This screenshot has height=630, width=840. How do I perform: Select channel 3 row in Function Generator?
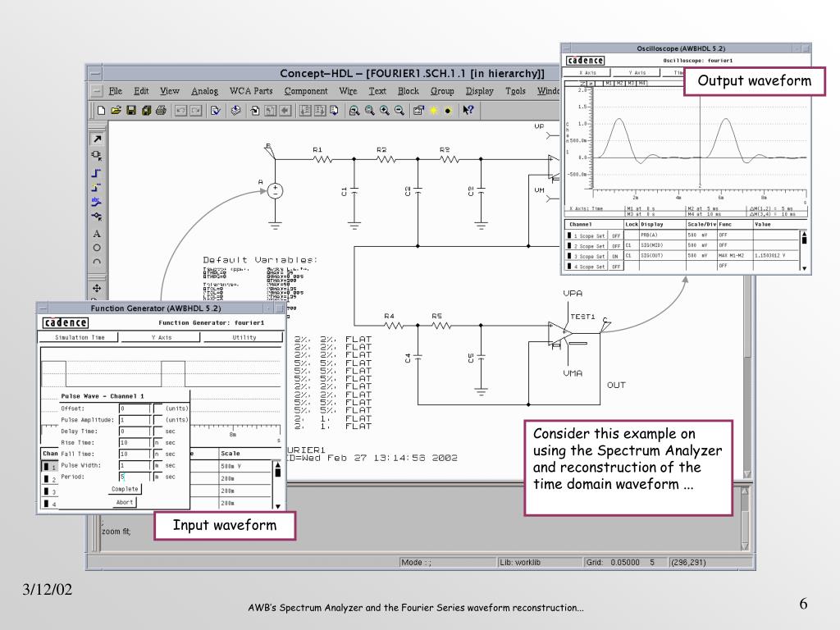click(x=49, y=491)
